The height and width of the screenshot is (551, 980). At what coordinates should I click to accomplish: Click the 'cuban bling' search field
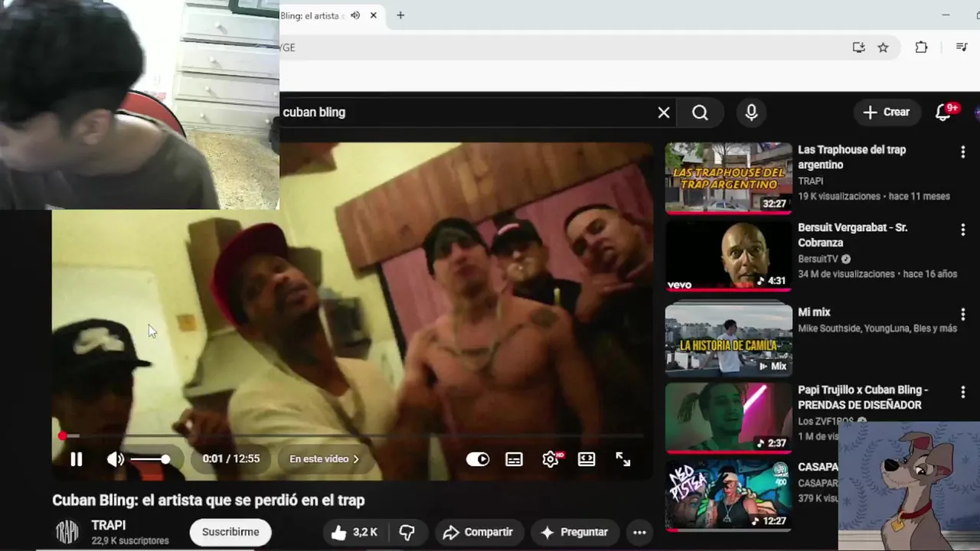point(467,112)
